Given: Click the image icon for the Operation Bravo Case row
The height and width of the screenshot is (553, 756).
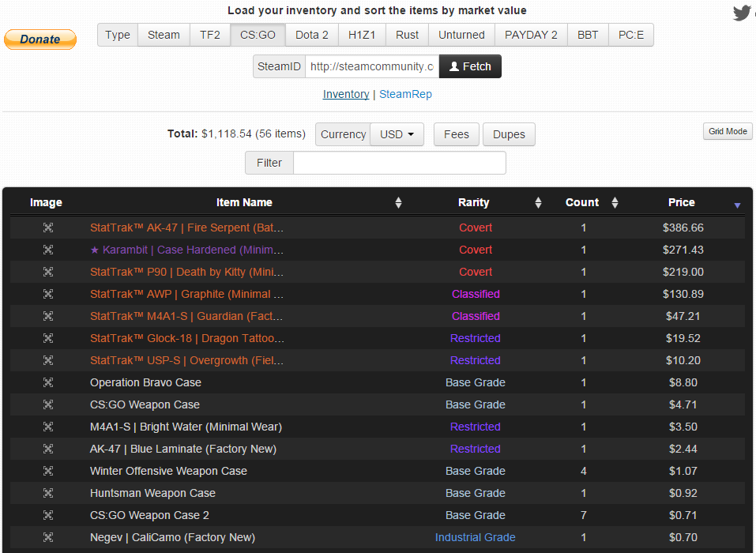Looking at the screenshot, I should [48, 383].
